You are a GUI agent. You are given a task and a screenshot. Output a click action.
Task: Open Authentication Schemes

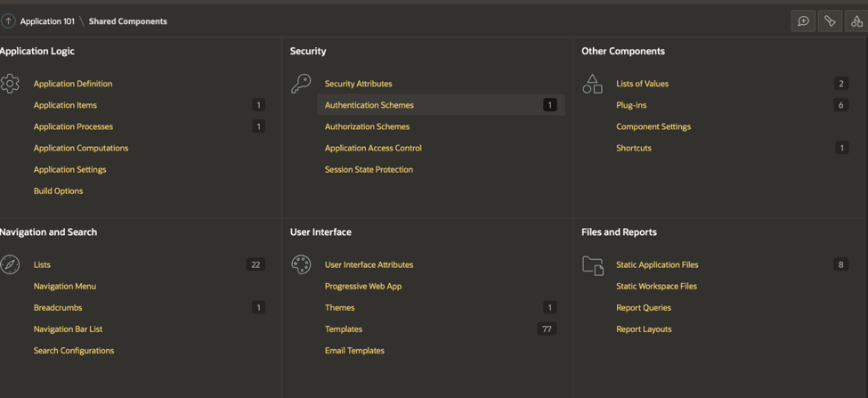tap(369, 105)
